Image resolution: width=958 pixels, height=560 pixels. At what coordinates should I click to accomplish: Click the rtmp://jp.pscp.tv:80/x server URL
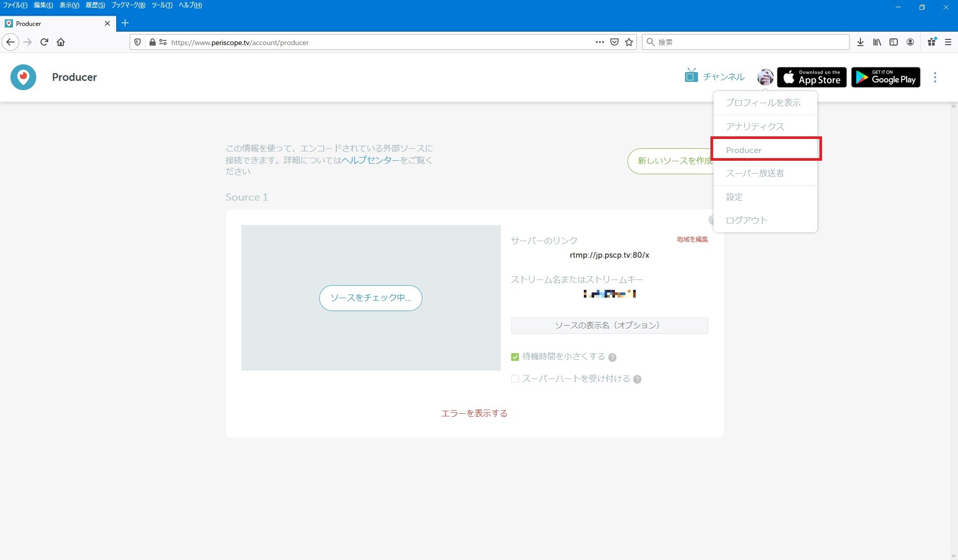coord(609,255)
